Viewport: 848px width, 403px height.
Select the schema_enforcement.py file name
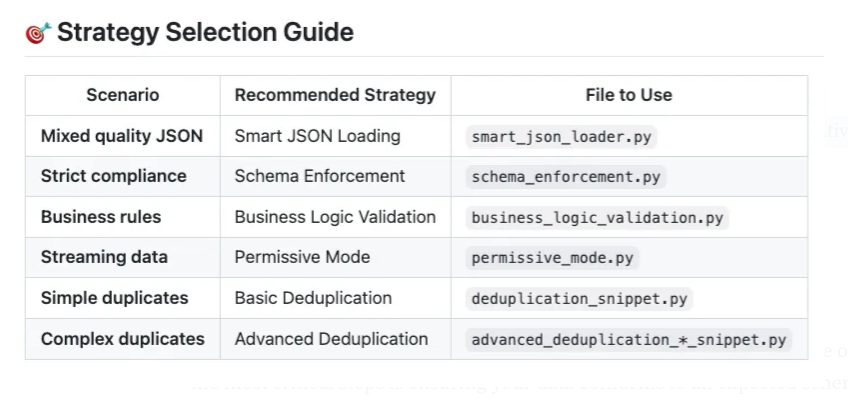pos(566,177)
